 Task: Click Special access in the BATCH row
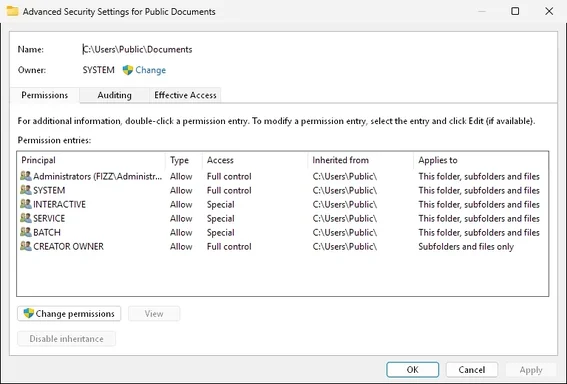tap(221, 232)
